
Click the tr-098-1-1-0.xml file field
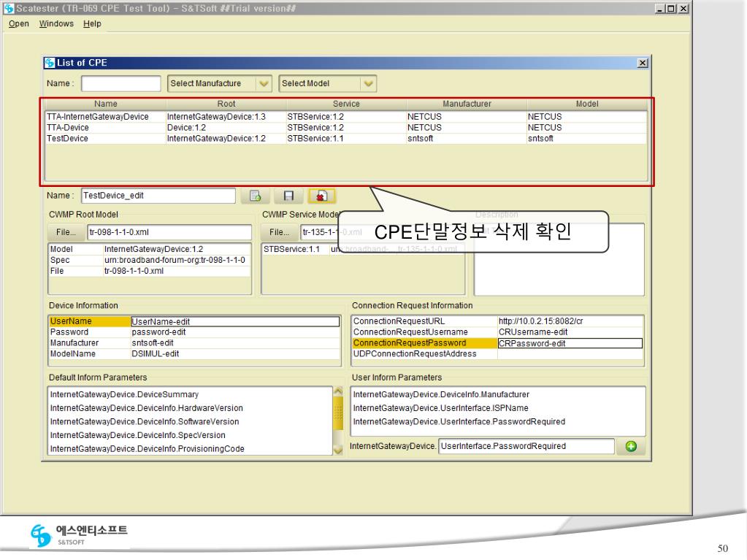point(169,232)
